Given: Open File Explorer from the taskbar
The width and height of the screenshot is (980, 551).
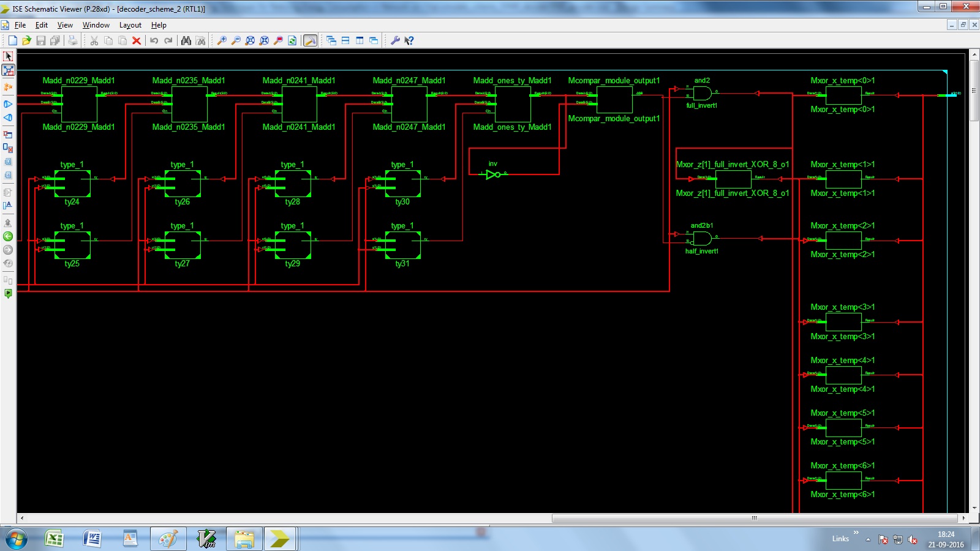Looking at the screenshot, I should (244, 539).
